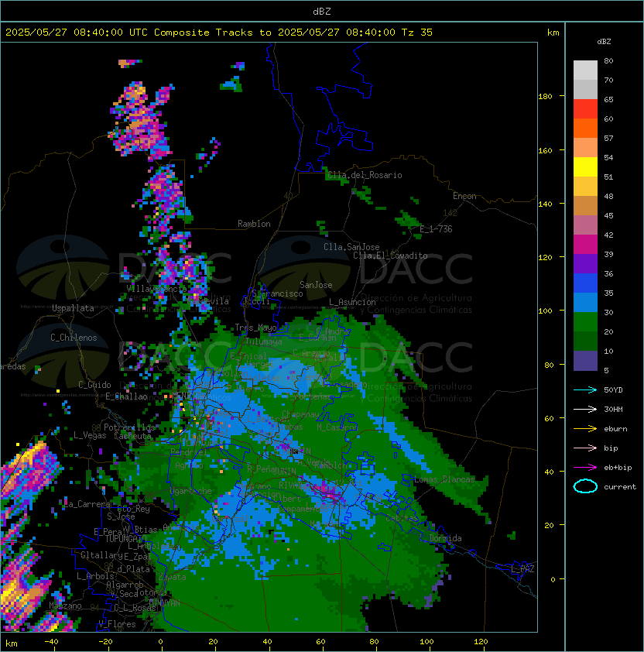The image size is (644, 652).
Task: Click the 'Clla.SanJose' map label
Action: tap(351, 247)
